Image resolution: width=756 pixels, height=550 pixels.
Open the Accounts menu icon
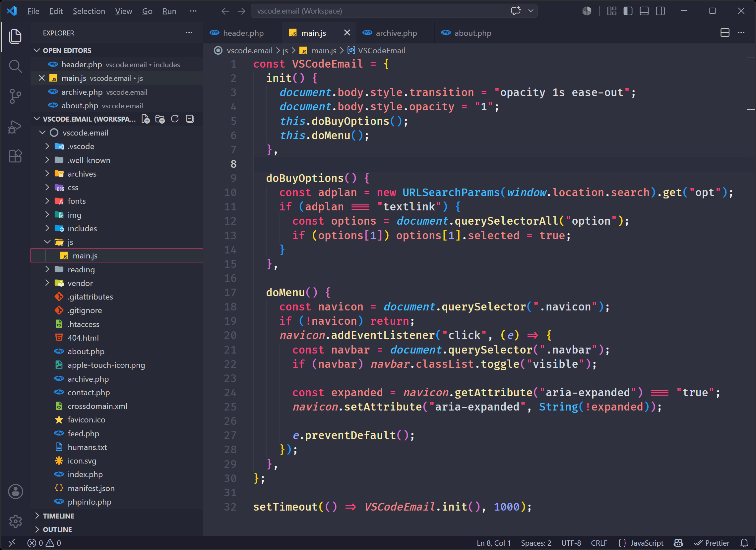(x=15, y=491)
